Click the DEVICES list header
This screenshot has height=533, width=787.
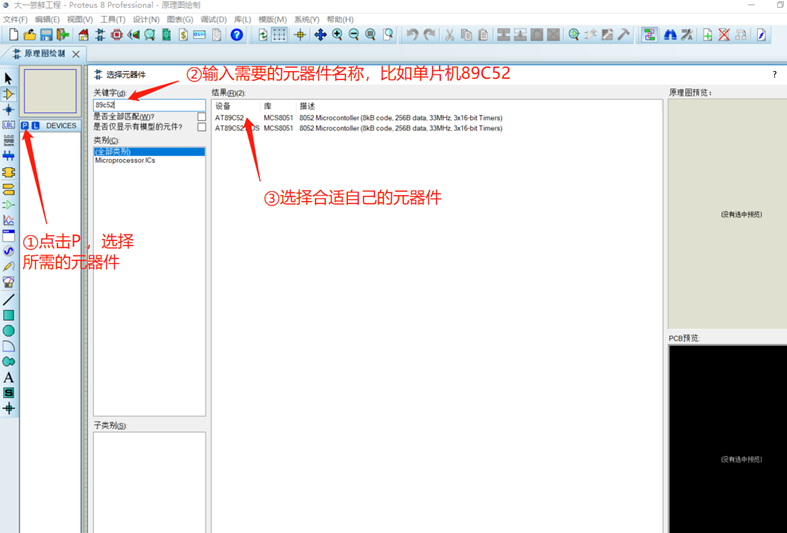pyautogui.click(x=61, y=125)
